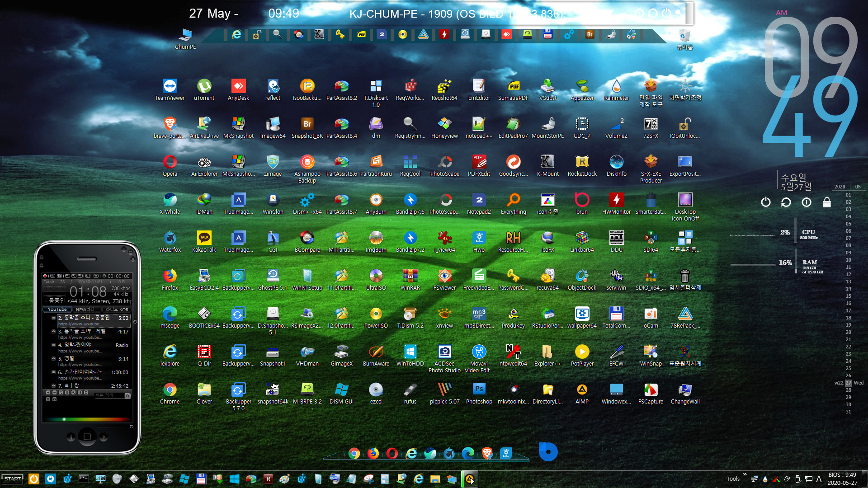Click the search magnifier button in player
Image resolution: width=868 pixels, height=488 pixels.
click(x=128, y=396)
